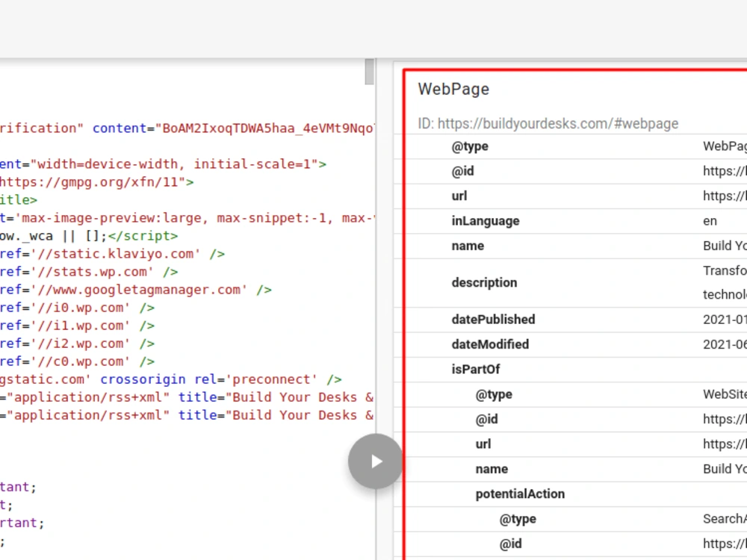Click the code line with stats.wp.com
747x560 pixels.
(89, 272)
